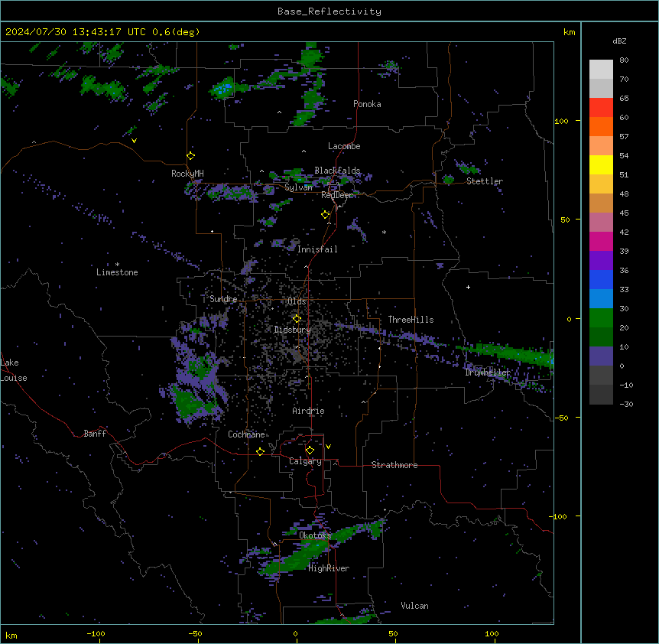Viewport: 659px width, 644px height.
Task: Click the Didsbury town label
Action: click(x=293, y=330)
